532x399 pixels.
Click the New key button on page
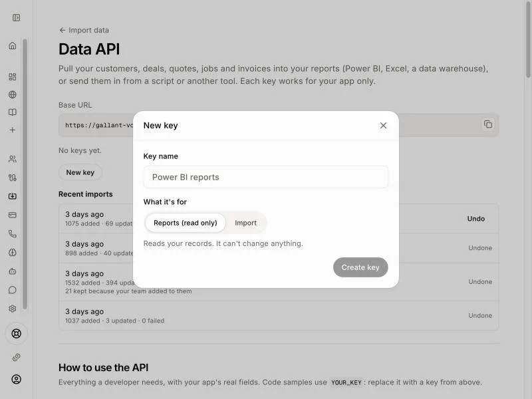(80, 172)
